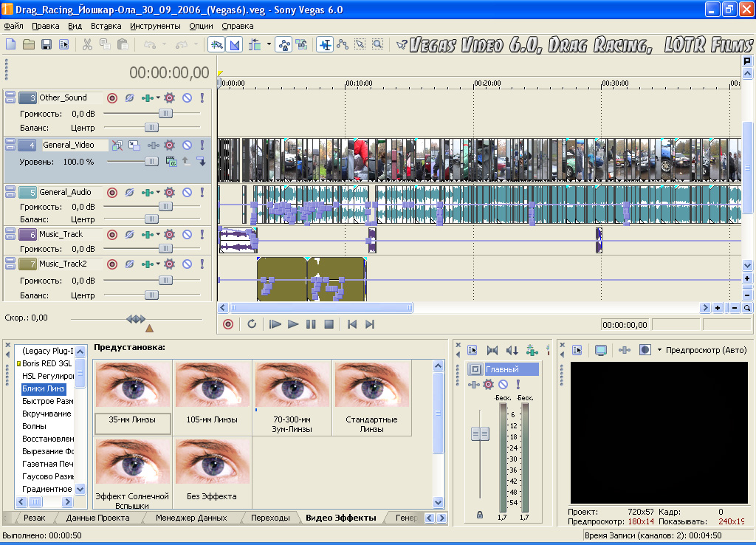Jump to project start in transport bar
Image resolution: width=756 pixels, height=545 pixels.
352,324
